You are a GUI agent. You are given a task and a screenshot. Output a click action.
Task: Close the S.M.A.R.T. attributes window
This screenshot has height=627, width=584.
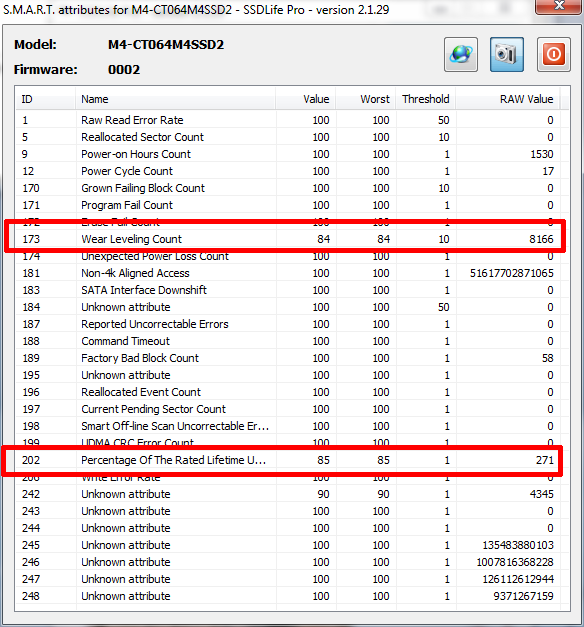pos(559,6)
